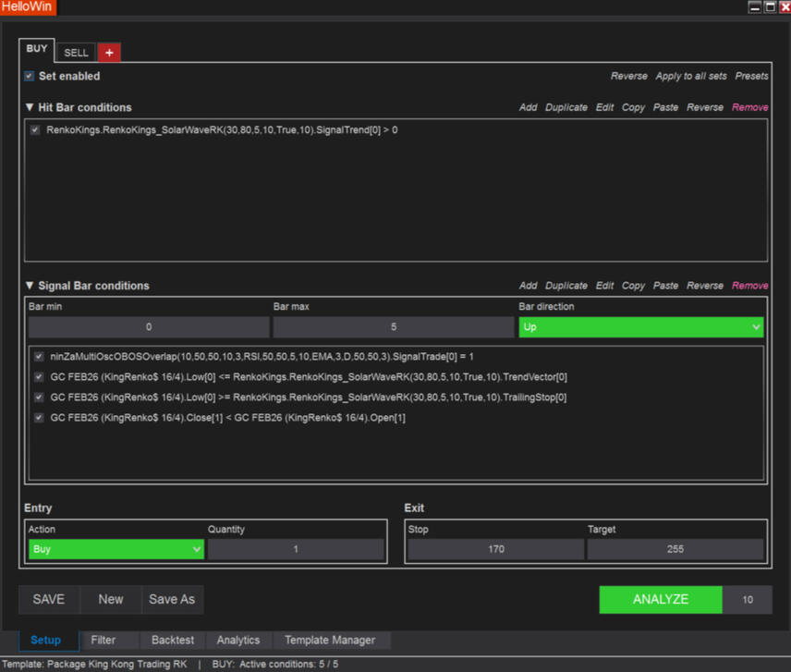The width and height of the screenshot is (791, 672).
Task: Collapse the Signal Bar conditions section
Action: click(x=30, y=286)
